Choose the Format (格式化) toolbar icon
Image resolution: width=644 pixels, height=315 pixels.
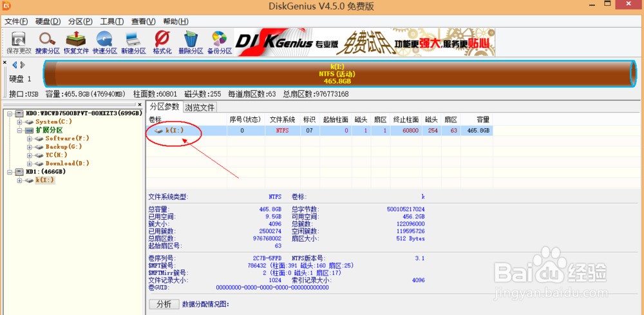(162, 43)
